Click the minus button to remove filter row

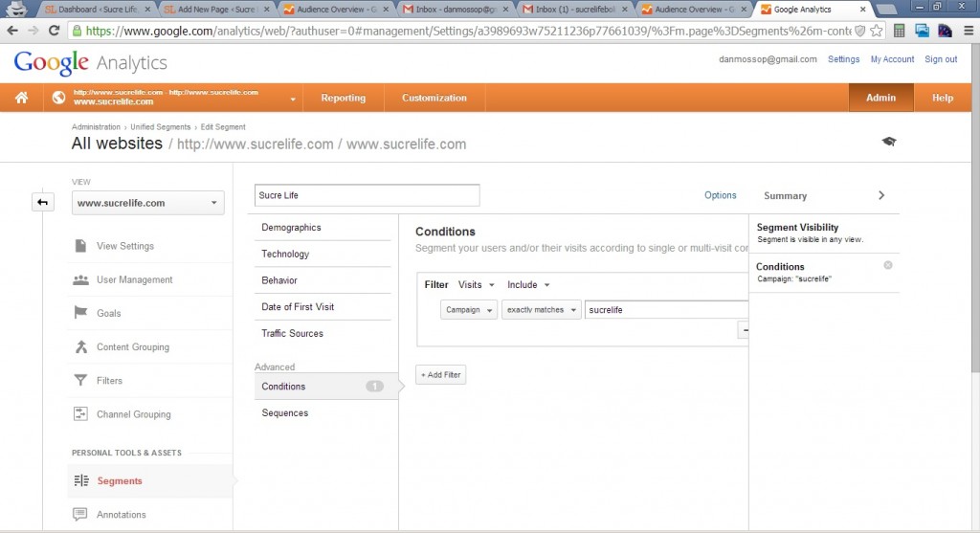(x=744, y=330)
